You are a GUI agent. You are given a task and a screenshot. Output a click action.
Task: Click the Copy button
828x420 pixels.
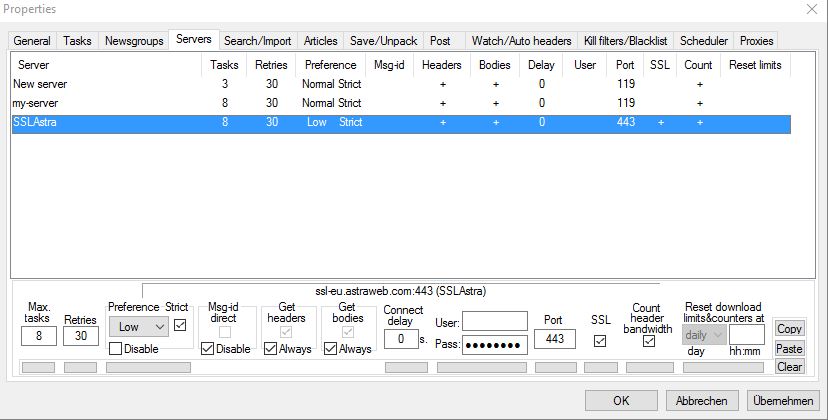pos(789,329)
